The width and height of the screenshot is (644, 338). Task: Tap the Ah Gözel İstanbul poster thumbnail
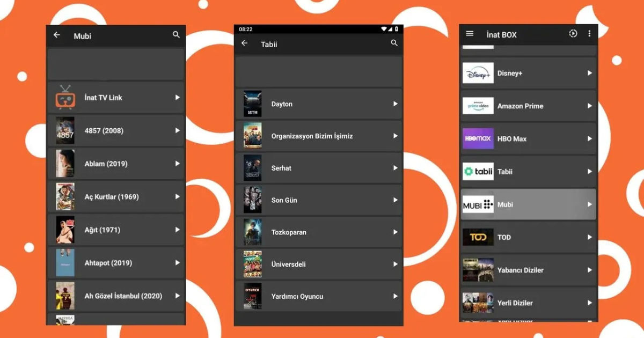(65, 296)
